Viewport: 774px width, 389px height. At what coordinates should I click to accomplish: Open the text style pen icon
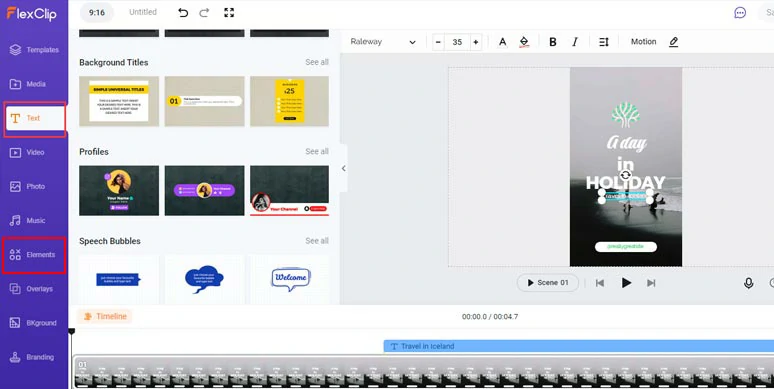click(674, 42)
